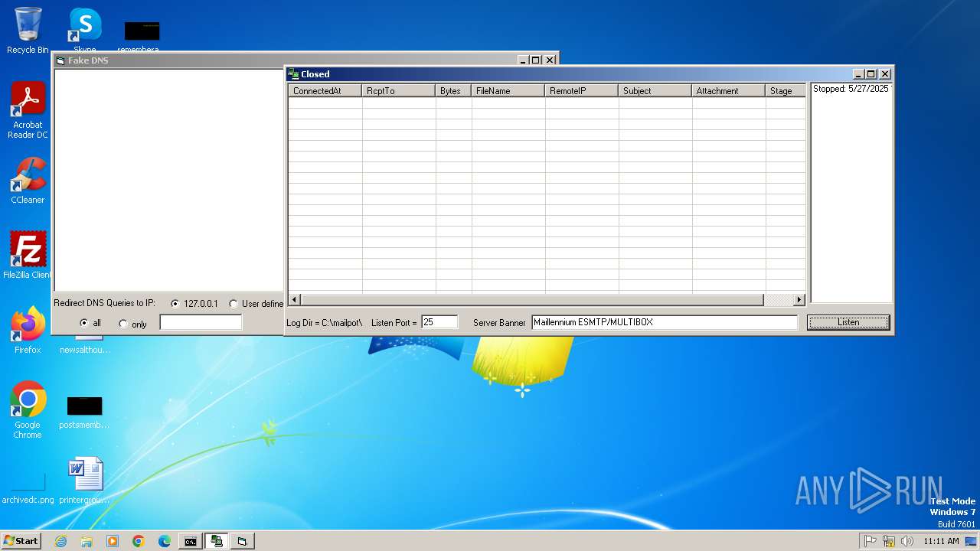Viewport: 980px width, 551px height.
Task: Close the Closed mail window
Action: coord(885,74)
